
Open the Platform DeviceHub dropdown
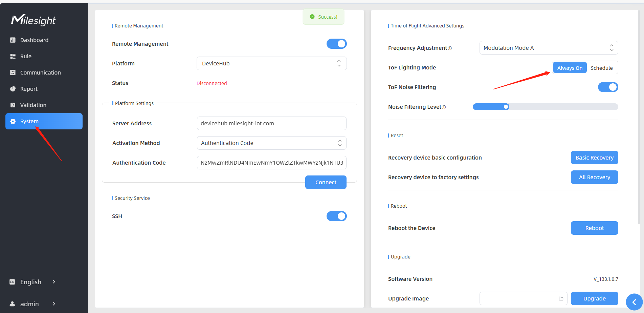click(x=271, y=63)
